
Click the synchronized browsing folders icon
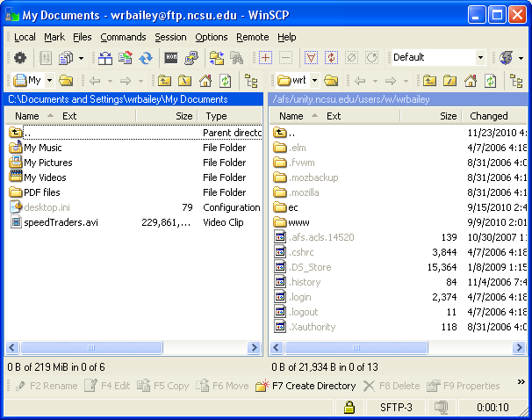[x=217, y=58]
